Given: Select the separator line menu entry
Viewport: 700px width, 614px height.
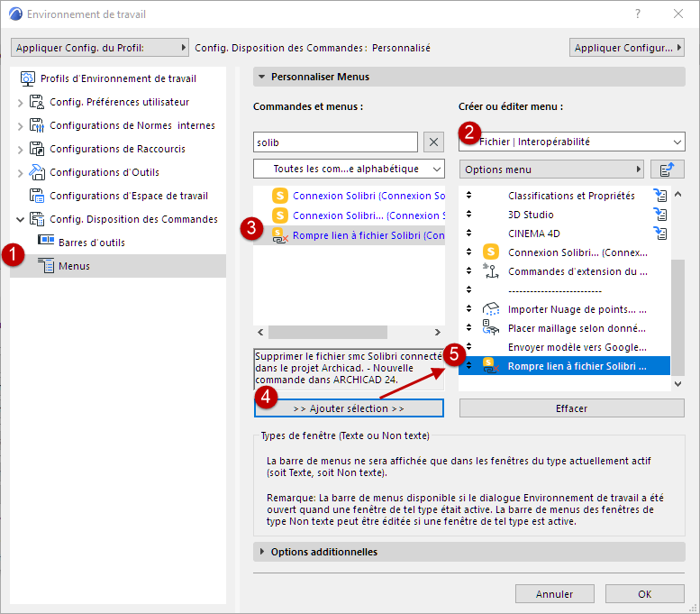Looking at the screenshot, I should click(564, 290).
